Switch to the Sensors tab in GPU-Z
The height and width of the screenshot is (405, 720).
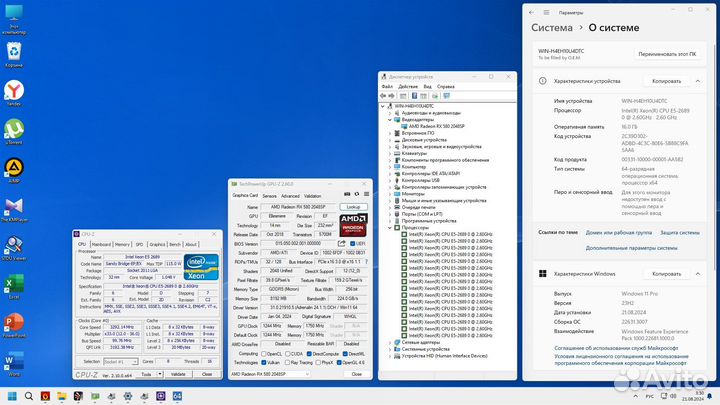click(270, 196)
